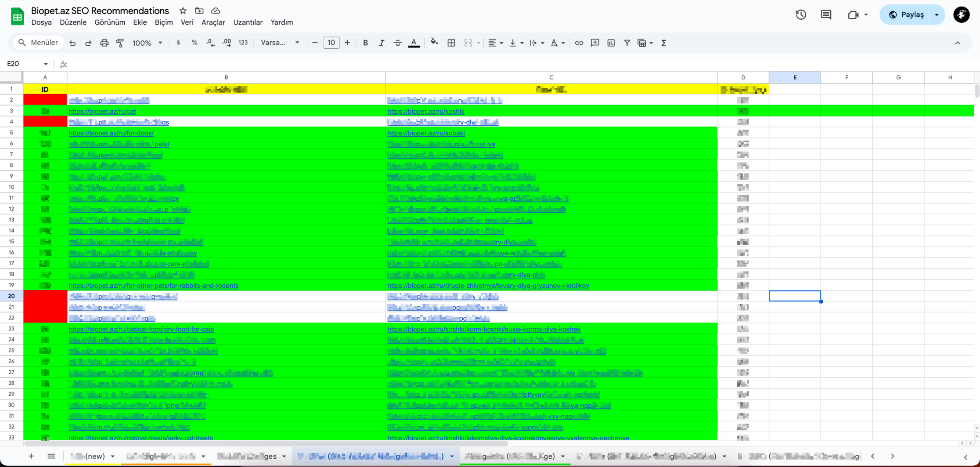
Task: Add a new sheet
Action: tap(31, 456)
